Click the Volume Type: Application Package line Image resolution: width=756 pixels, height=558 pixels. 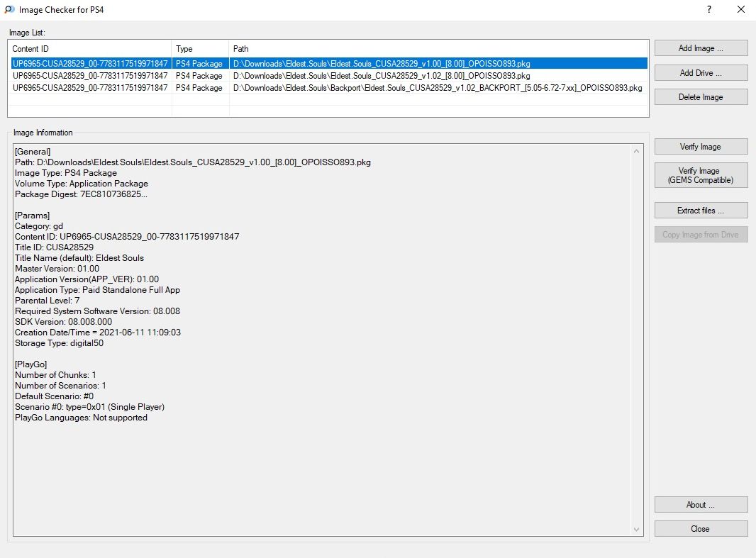[82, 184]
